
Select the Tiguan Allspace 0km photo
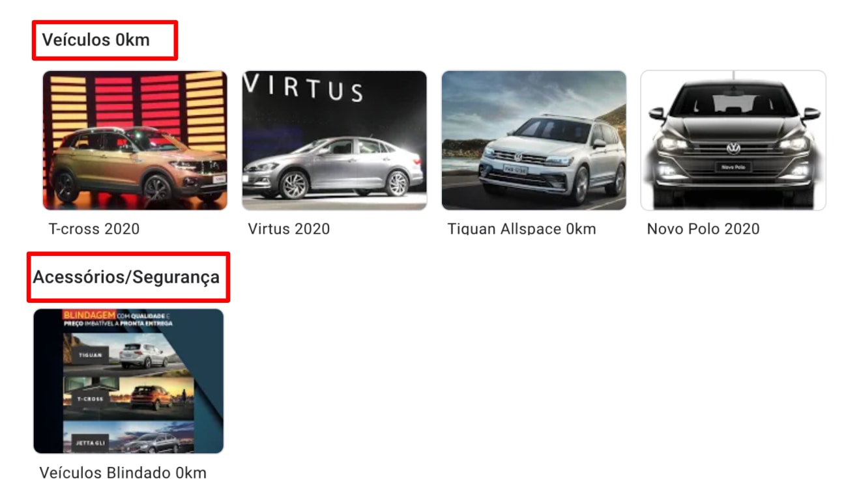point(534,140)
